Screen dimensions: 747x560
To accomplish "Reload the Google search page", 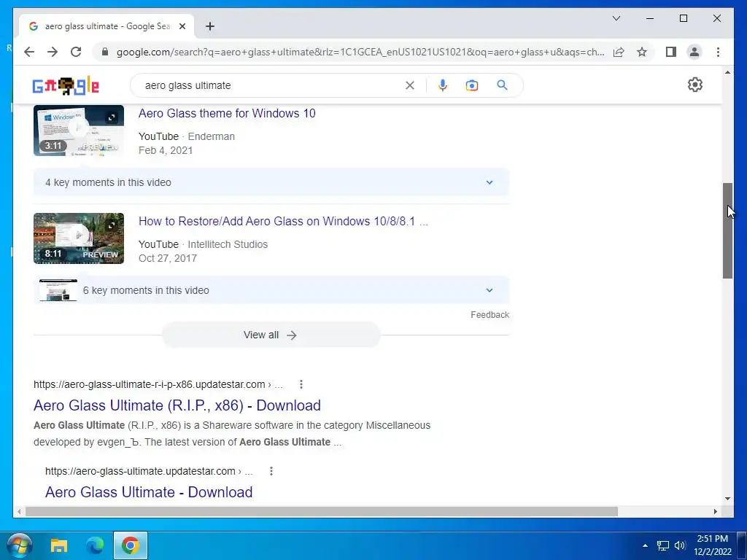I will [76, 52].
